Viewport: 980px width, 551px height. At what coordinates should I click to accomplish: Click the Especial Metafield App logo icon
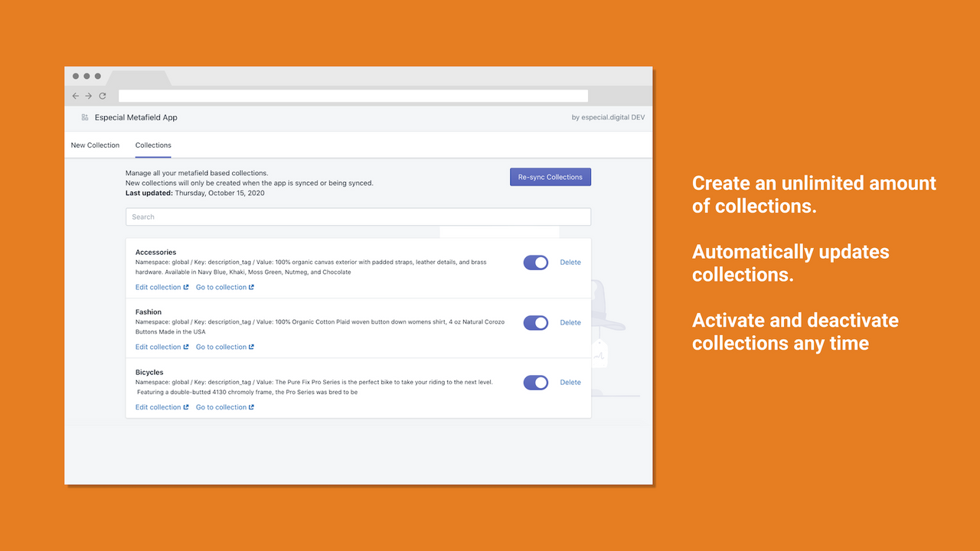83,117
